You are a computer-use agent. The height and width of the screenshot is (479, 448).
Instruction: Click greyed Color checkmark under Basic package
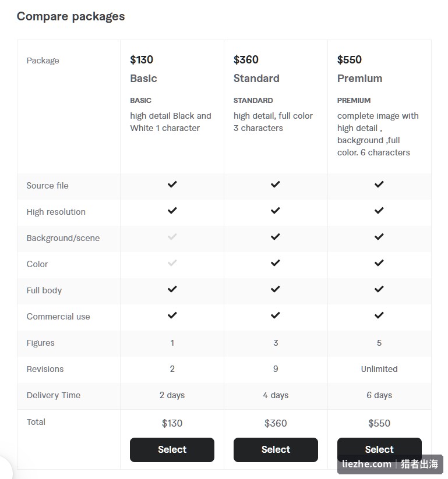(172, 263)
